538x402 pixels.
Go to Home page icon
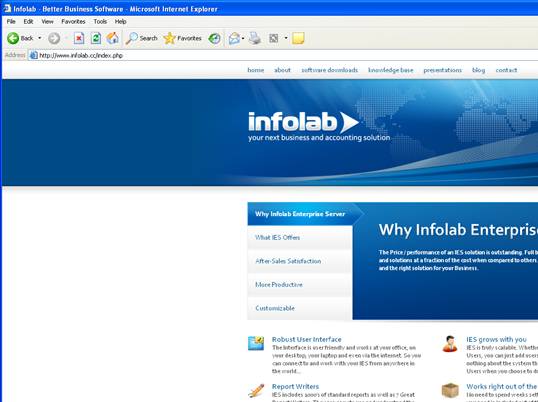112,38
